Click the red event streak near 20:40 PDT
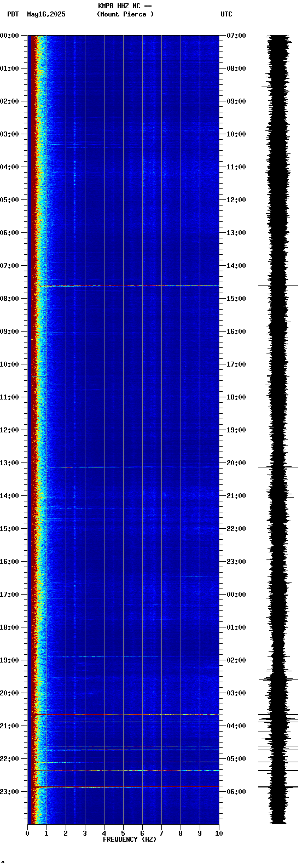The image size is (302, 868). coord(126,715)
